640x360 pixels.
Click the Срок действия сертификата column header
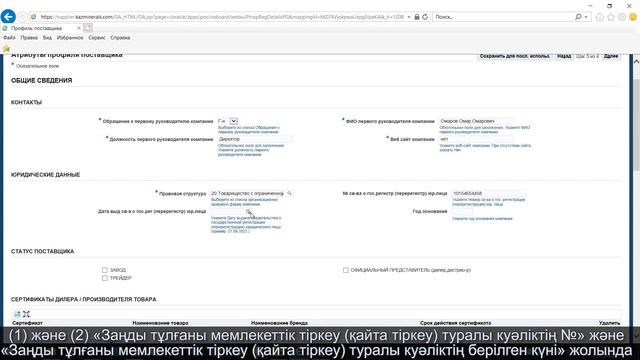point(456,323)
